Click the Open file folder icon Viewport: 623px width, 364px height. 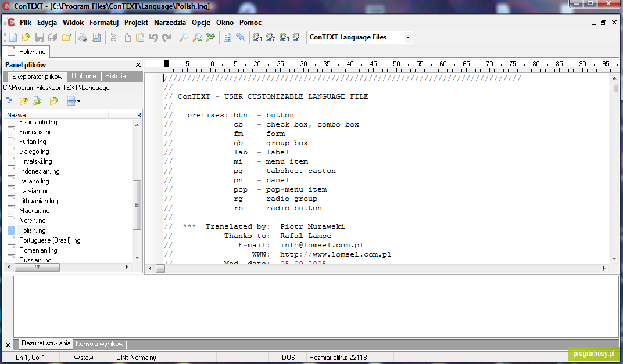click(x=26, y=37)
